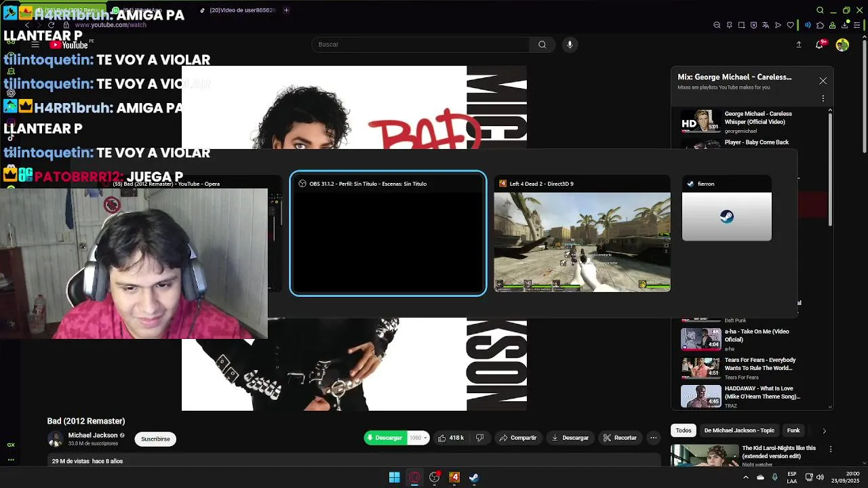Click the grey Descargar download button

[570, 438]
